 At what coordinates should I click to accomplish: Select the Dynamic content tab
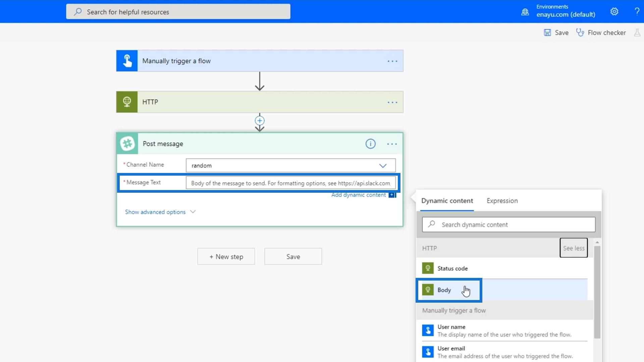click(x=447, y=201)
